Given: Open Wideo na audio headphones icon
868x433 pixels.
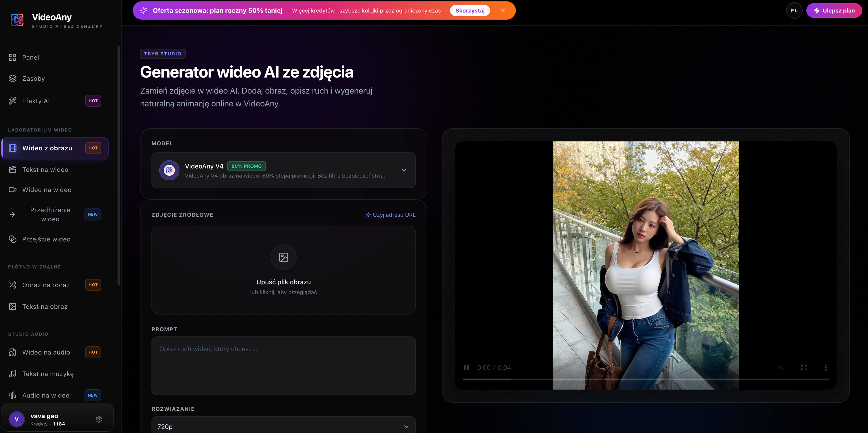Looking at the screenshot, I should (12, 352).
